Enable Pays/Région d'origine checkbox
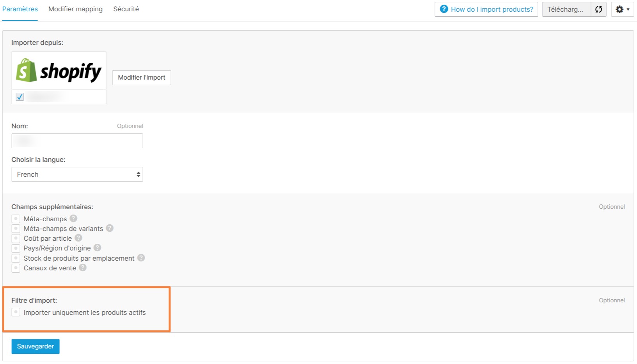The height and width of the screenshot is (364, 637). 16,248
